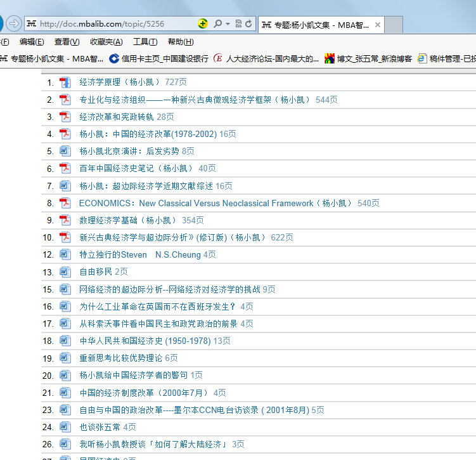Open the 收藏夹(A) menu
Image resolution: width=476 pixels, height=460 pixels.
[x=106, y=42]
